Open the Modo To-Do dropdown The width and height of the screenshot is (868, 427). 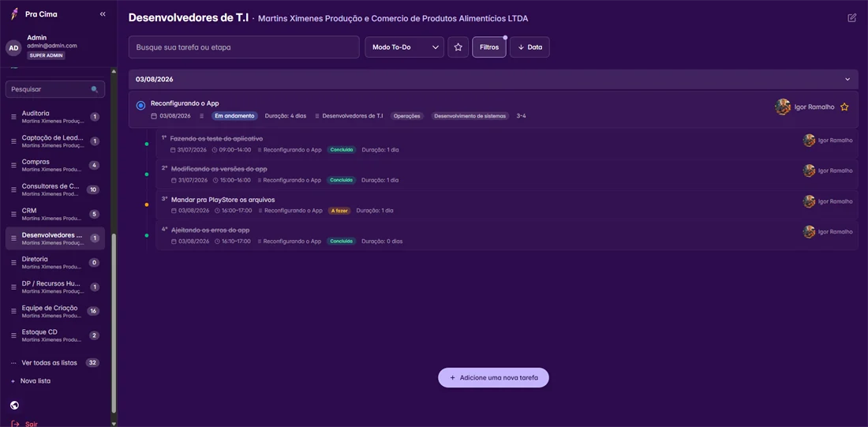click(x=405, y=47)
